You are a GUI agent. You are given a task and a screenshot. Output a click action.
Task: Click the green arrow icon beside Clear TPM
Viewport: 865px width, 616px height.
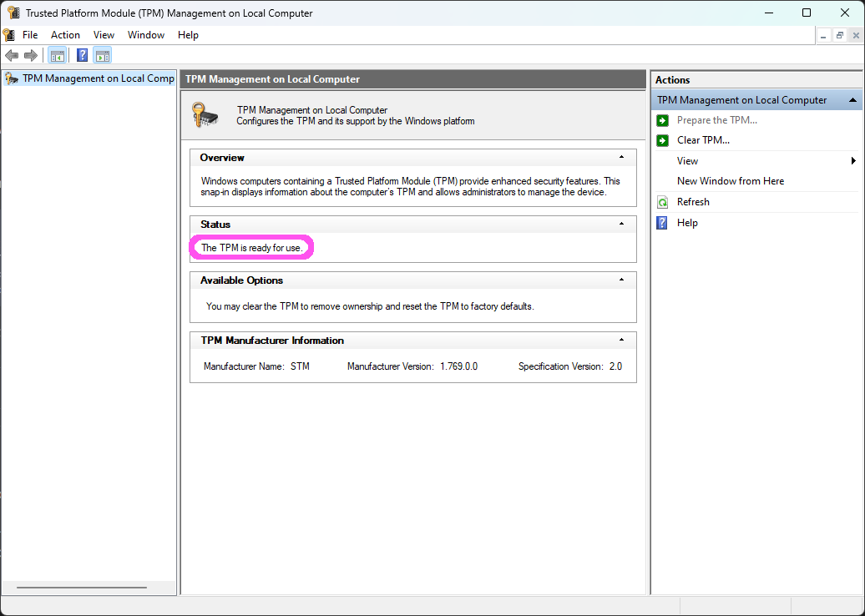click(662, 140)
